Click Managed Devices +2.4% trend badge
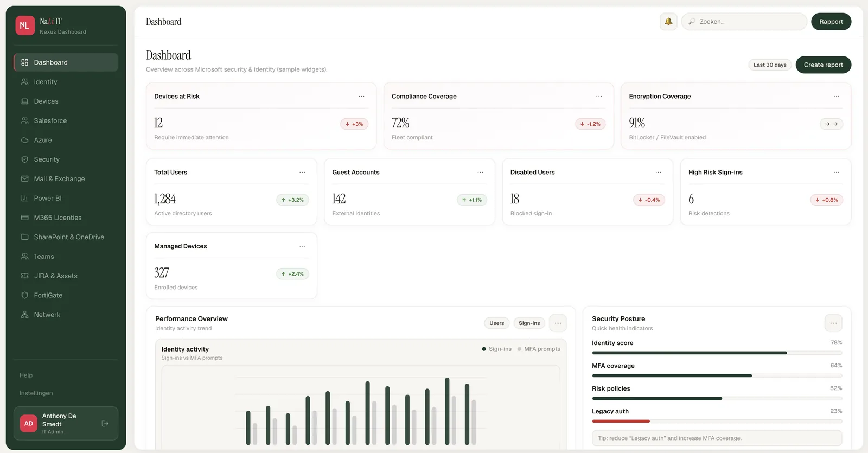Screen dimensions: 868x453 click(x=292, y=274)
